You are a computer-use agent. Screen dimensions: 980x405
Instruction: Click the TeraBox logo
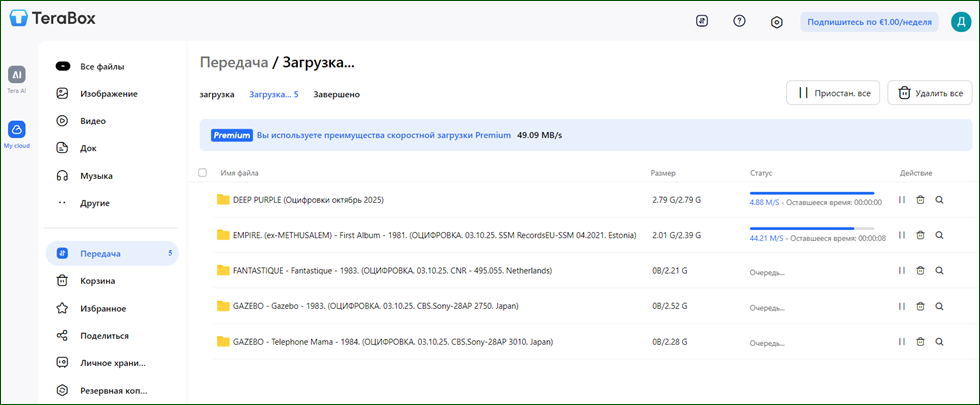52,19
